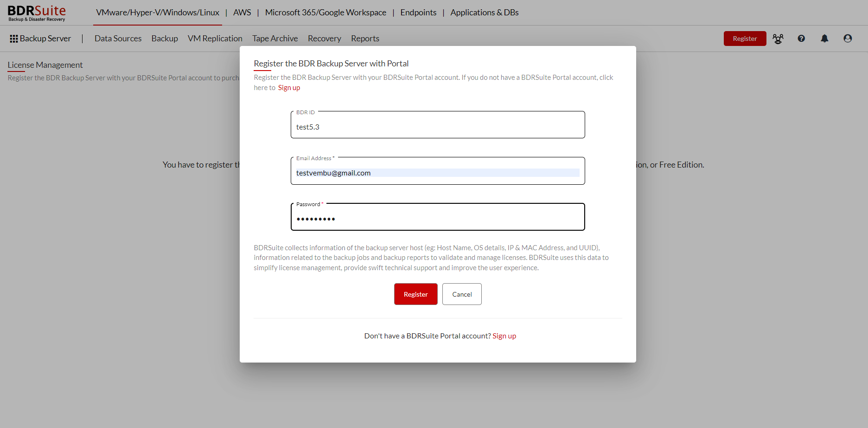This screenshot has width=868, height=428.
Task: Open the VM Replication menu
Action: [215, 39]
